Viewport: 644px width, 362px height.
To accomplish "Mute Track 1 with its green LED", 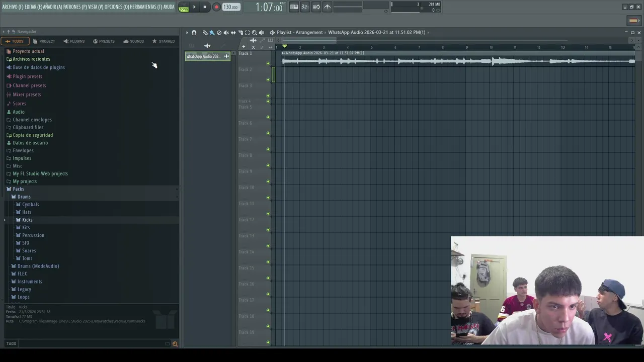I will (268, 63).
